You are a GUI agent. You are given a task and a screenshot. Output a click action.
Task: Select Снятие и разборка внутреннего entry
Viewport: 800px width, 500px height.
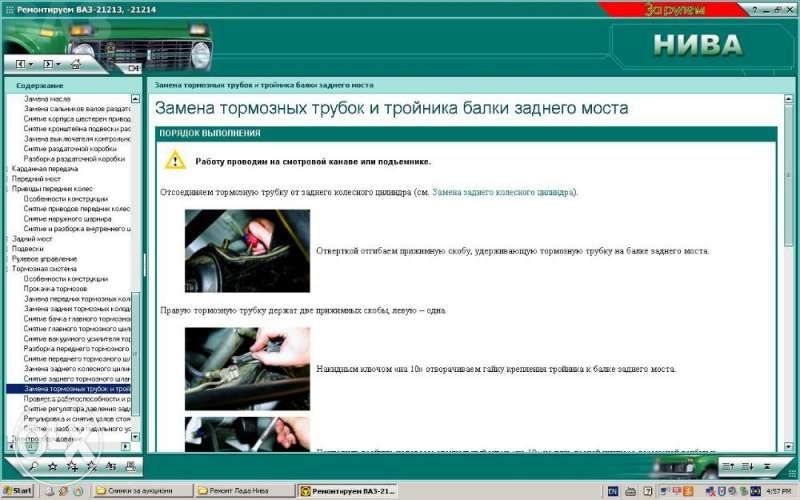(x=77, y=229)
